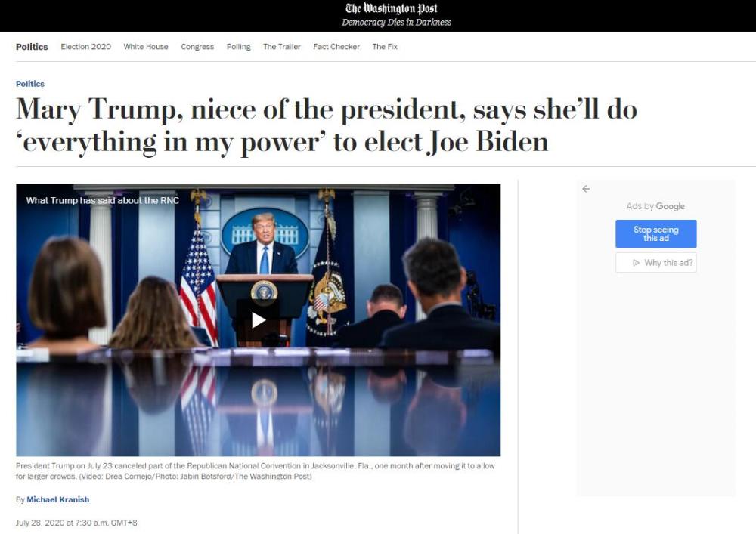The width and height of the screenshot is (756, 534).
Task: Click the video title overlay text
Action: point(102,200)
